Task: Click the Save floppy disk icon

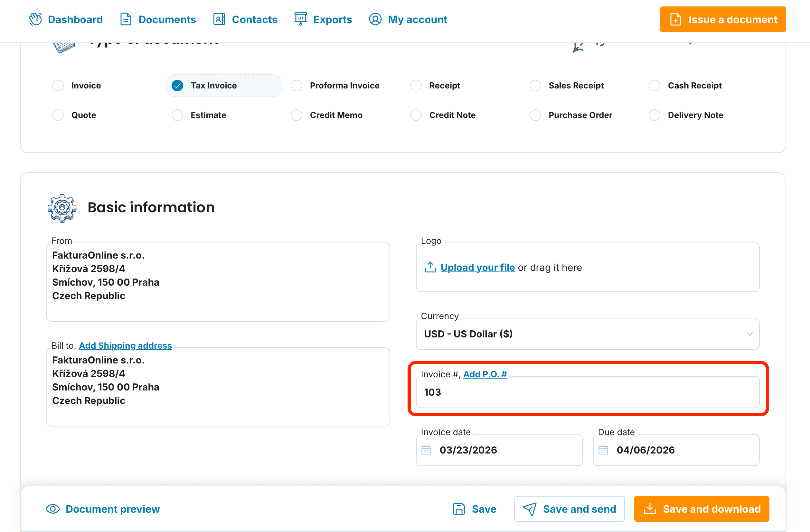Action: click(x=459, y=509)
